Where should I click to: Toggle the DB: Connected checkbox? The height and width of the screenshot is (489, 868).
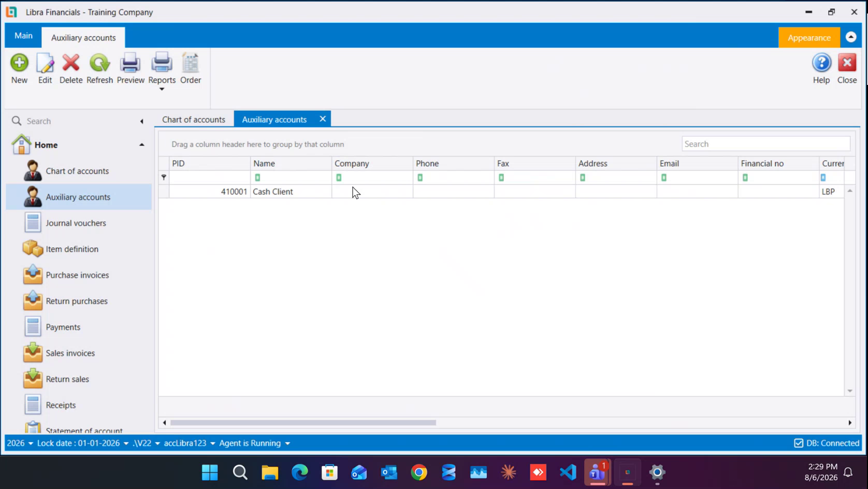coord(799,443)
